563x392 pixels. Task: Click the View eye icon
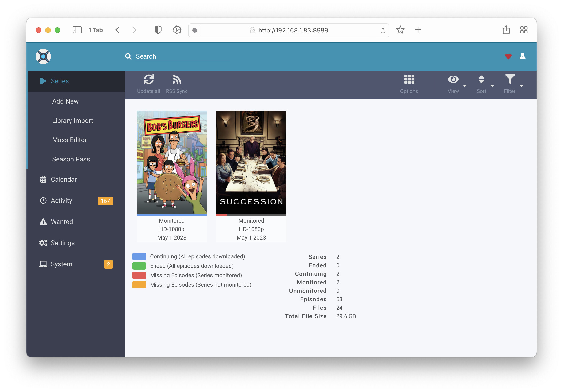(x=453, y=80)
